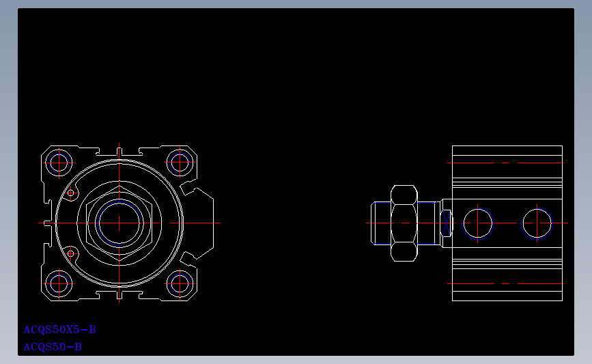Select the hexagonal nut in front view
This screenshot has width=592, height=364.
tap(119, 223)
